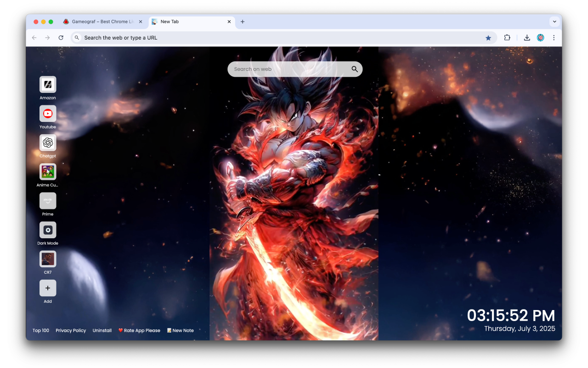Open the browser profile avatar
The height and width of the screenshot is (368, 588).
point(541,37)
